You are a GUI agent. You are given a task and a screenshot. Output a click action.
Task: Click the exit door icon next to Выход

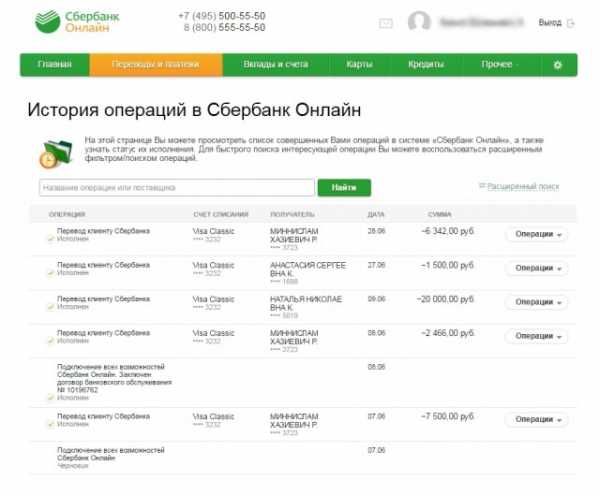571,22
